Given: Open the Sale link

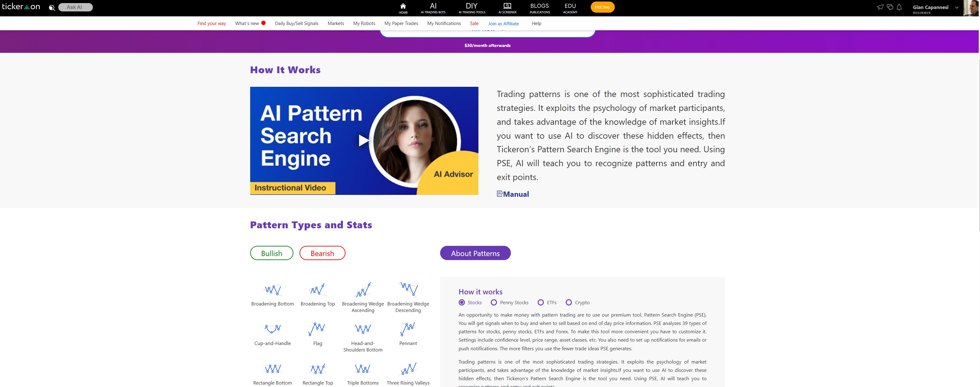Looking at the screenshot, I should [x=474, y=23].
